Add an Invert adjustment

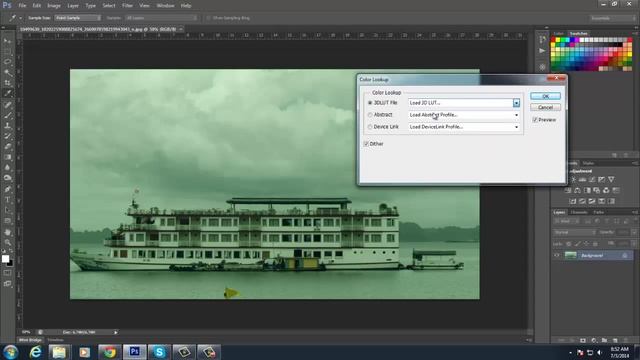[x=573, y=201]
